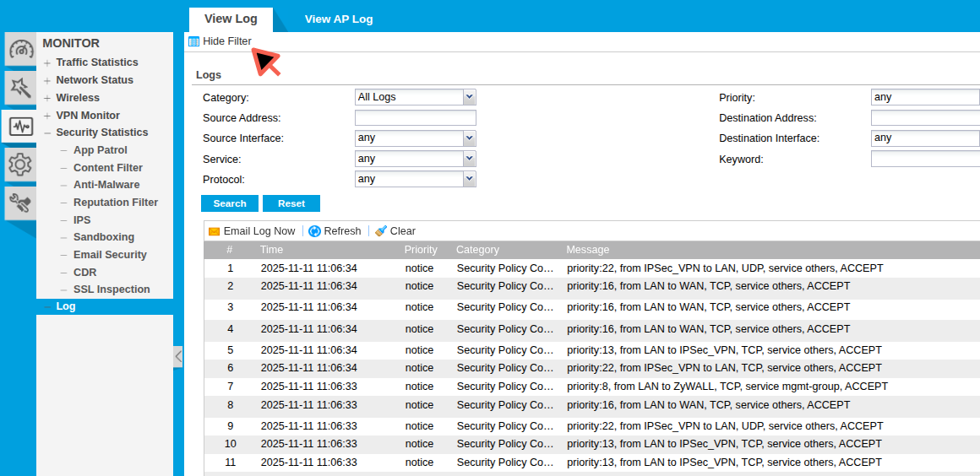
Task: Open App Patrol in Security Statistics
Action: click(100, 150)
